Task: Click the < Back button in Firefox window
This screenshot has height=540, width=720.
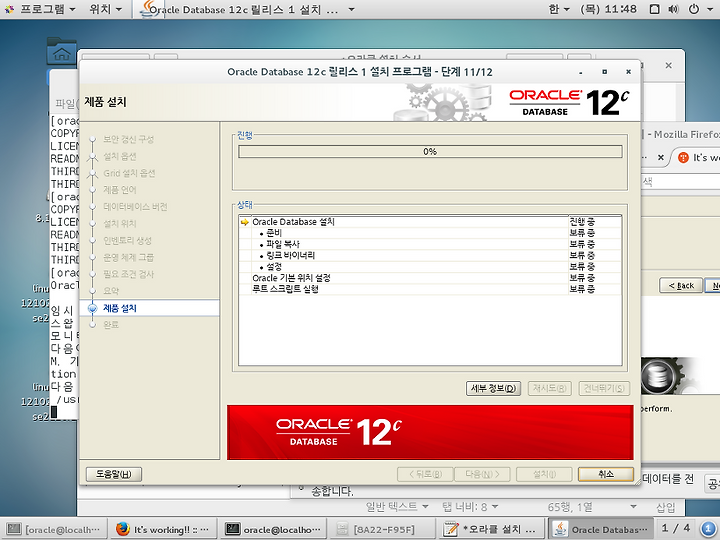Action: [681, 286]
